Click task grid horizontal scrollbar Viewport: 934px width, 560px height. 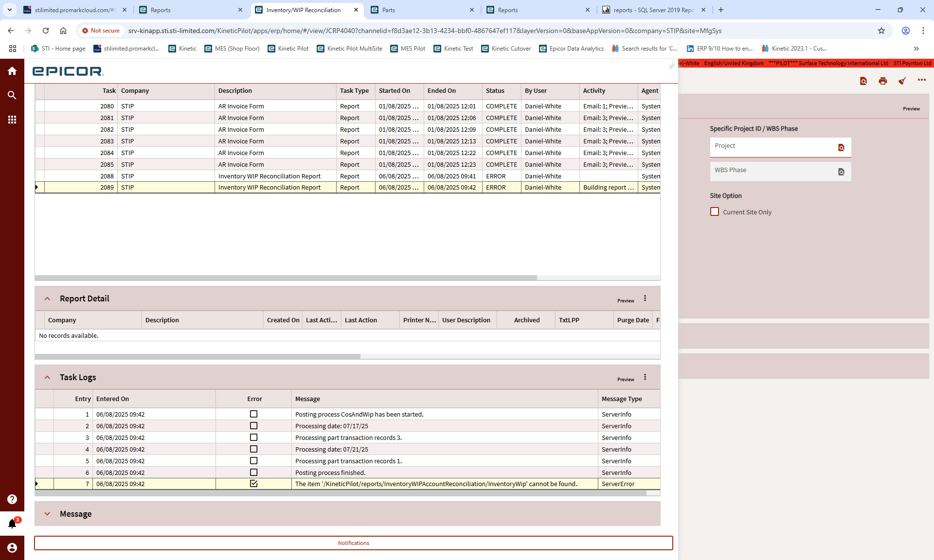click(286, 278)
